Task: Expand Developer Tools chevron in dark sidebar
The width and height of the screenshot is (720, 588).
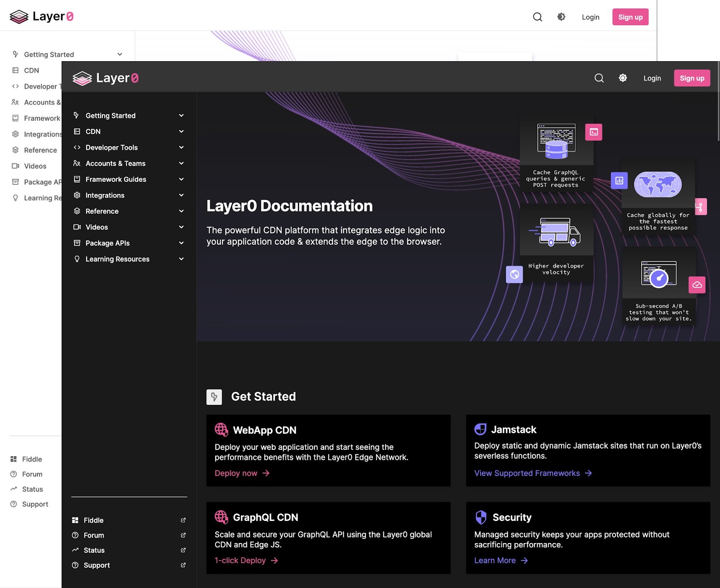Action: [181, 148]
